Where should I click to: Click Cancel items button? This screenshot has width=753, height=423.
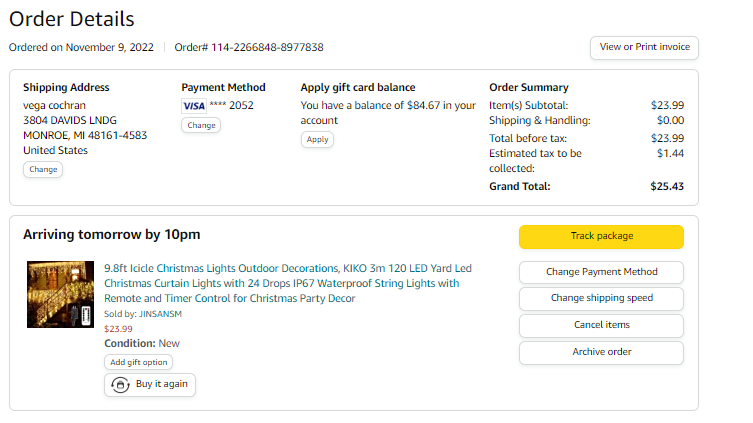[601, 326]
